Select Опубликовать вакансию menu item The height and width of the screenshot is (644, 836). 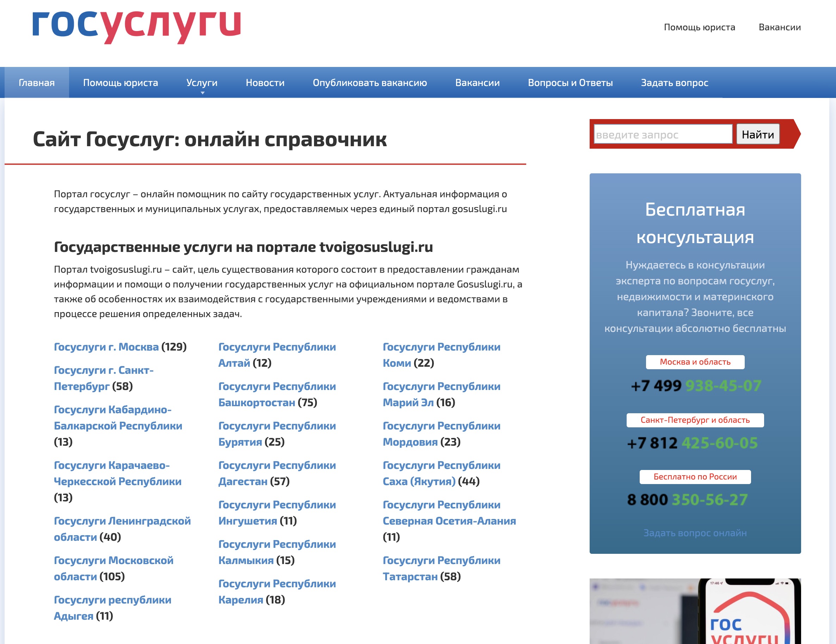[x=370, y=83]
